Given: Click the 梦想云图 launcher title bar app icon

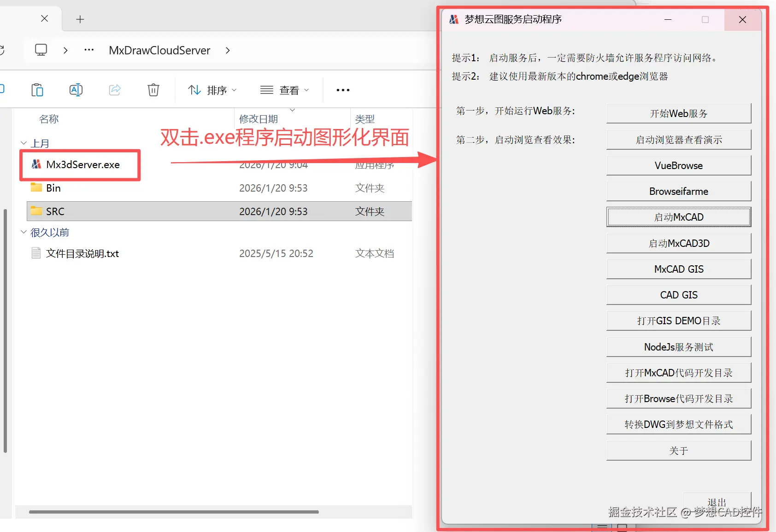Looking at the screenshot, I should pyautogui.click(x=454, y=19).
